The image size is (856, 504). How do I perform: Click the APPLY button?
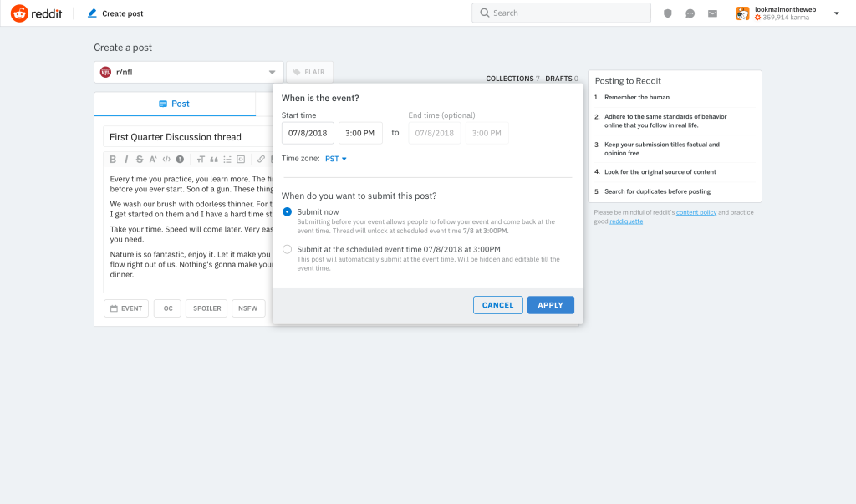click(551, 305)
